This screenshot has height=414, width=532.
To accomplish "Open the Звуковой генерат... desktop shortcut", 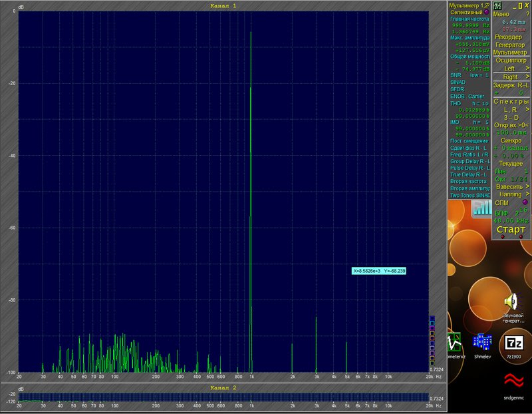I will coord(513,308).
